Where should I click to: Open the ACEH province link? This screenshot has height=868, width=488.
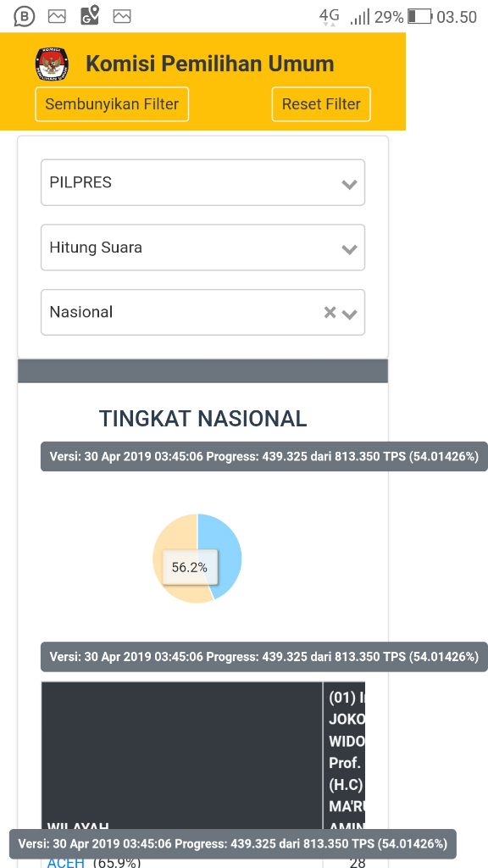coord(66,862)
